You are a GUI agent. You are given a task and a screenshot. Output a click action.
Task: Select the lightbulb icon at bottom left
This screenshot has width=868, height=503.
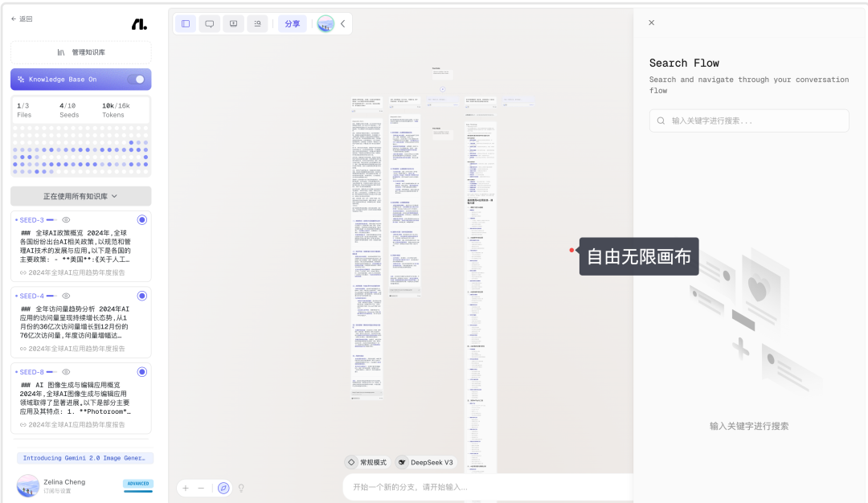[241, 488]
